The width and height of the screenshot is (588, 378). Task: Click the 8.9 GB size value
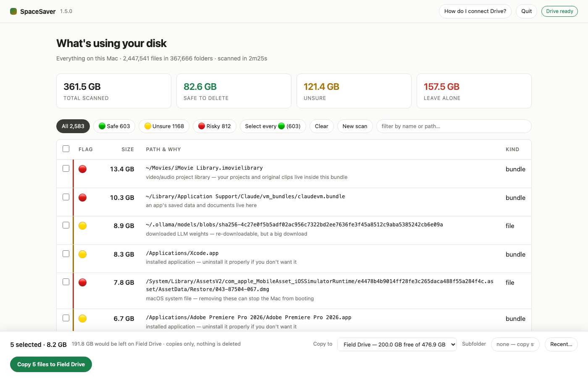(x=124, y=226)
